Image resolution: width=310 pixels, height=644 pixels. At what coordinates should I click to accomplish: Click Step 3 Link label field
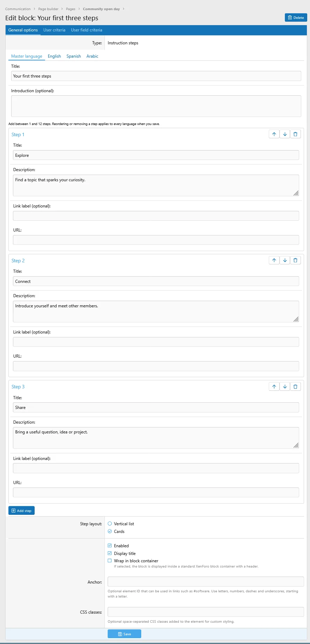(x=156, y=468)
